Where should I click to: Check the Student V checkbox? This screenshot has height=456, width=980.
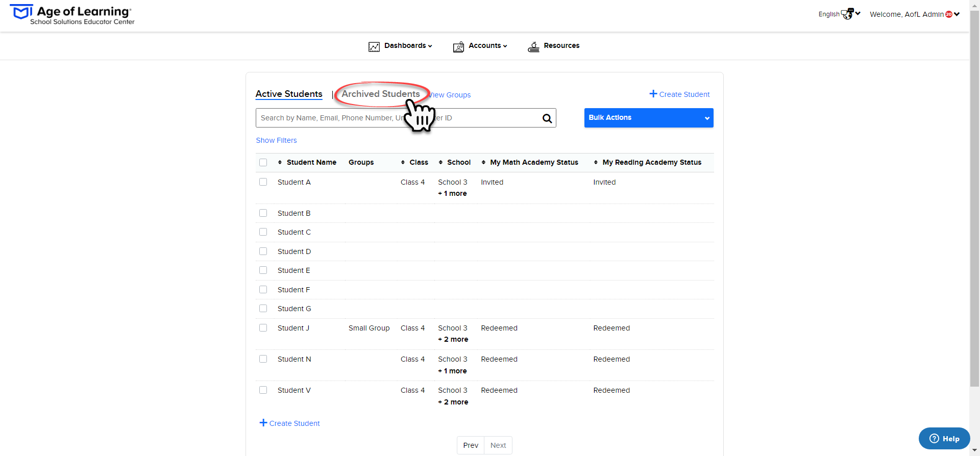tap(263, 390)
